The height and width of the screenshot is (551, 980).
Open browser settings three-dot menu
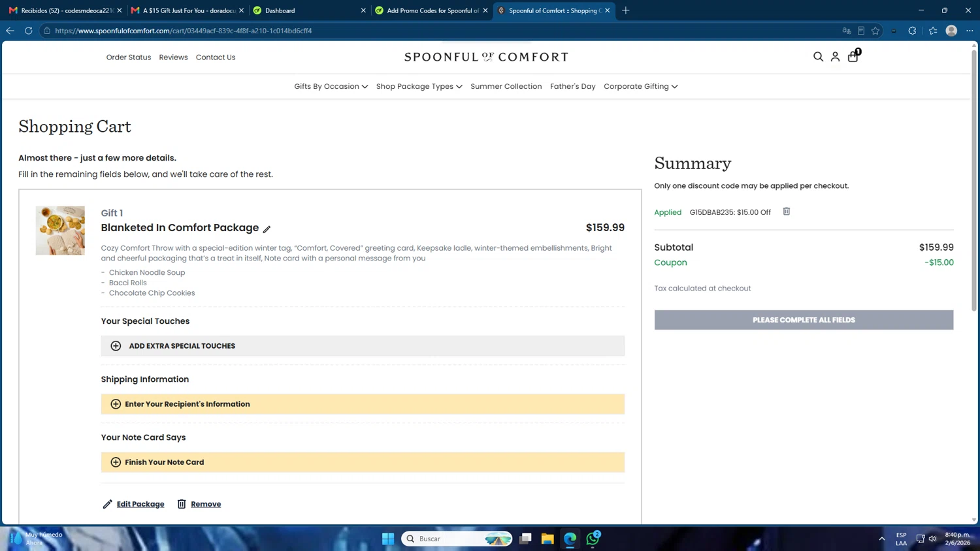point(970,31)
